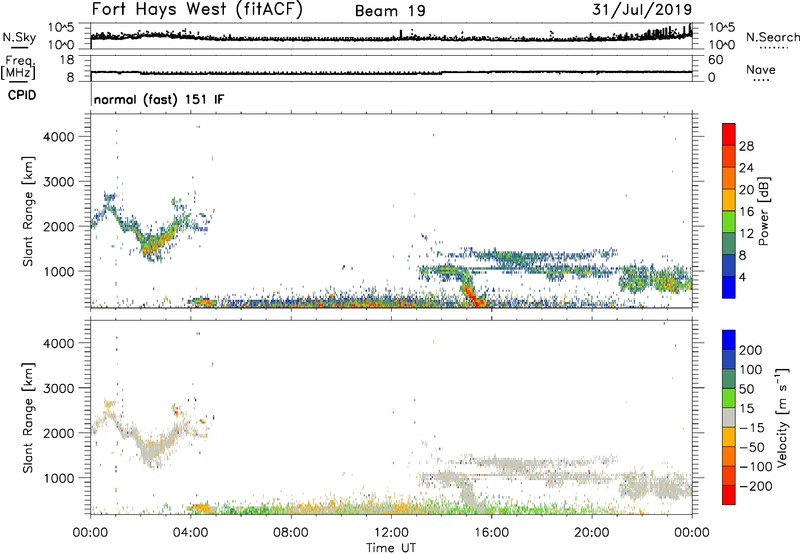Click the 'Freq. [MHz]' axis label
This screenshot has width=800, height=554.
(x=19, y=68)
